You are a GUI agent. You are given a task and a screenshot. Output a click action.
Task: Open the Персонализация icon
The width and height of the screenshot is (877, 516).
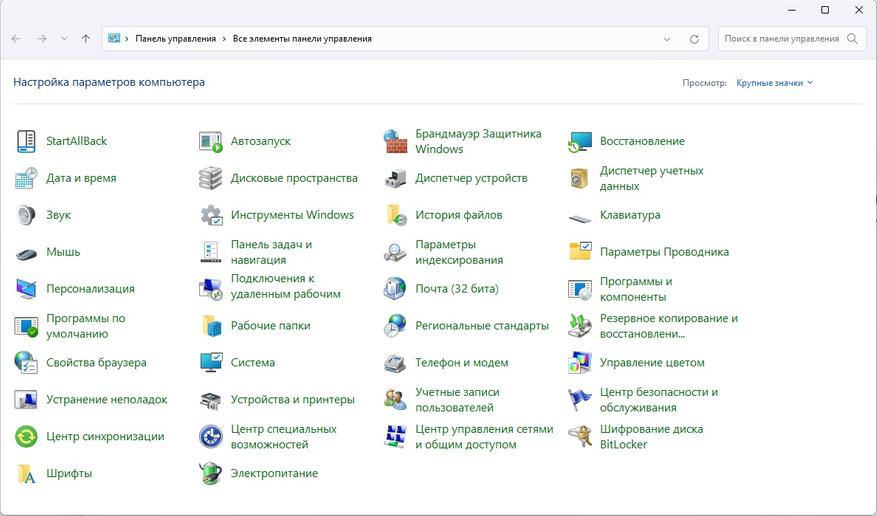26,289
